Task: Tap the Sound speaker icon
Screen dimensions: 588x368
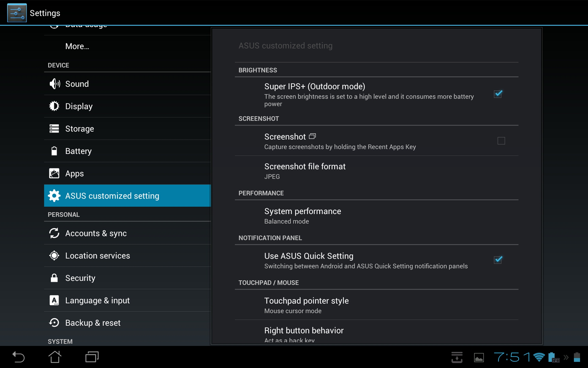Action: coord(55,84)
